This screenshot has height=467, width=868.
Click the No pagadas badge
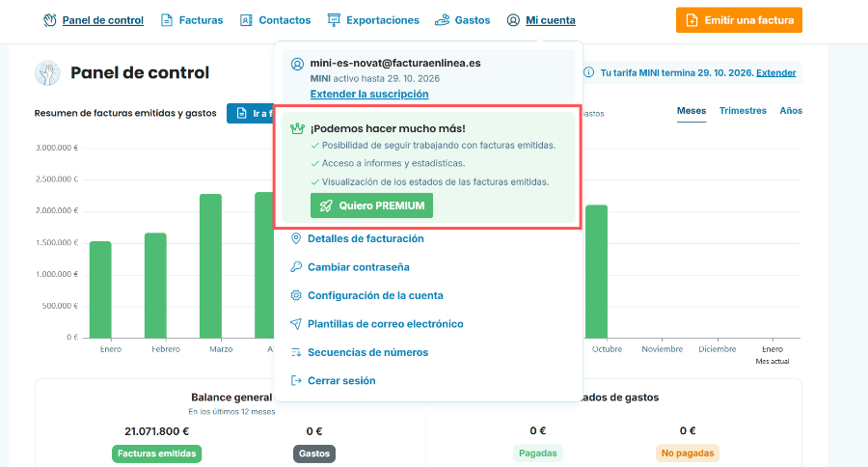[x=688, y=453]
